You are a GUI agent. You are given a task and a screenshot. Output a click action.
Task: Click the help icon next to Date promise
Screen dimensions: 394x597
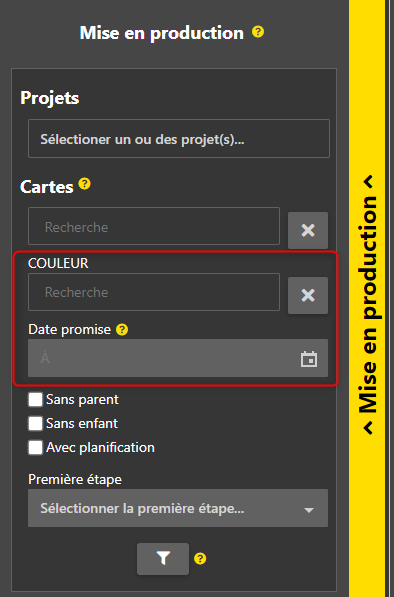point(122,330)
